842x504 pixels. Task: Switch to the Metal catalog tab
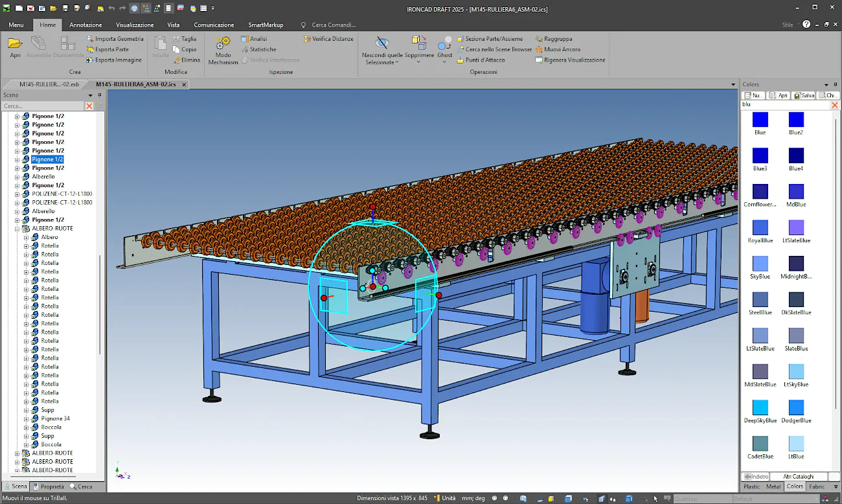[773, 487]
